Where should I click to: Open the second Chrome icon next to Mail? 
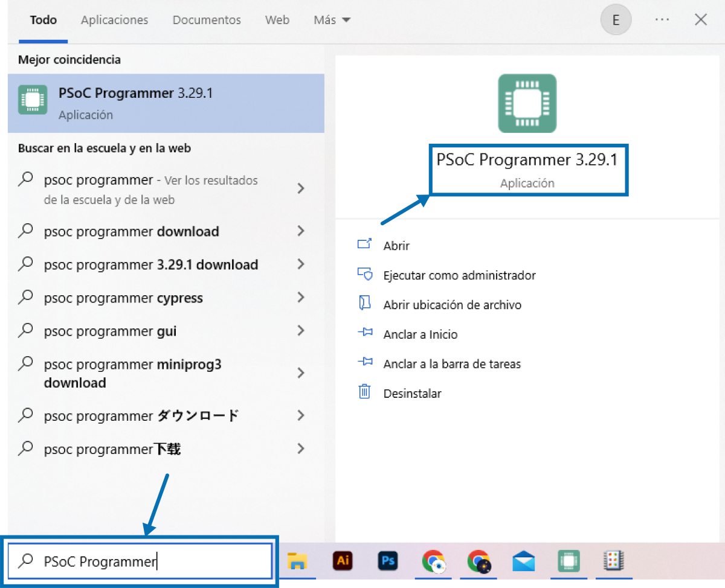point(479,561)
